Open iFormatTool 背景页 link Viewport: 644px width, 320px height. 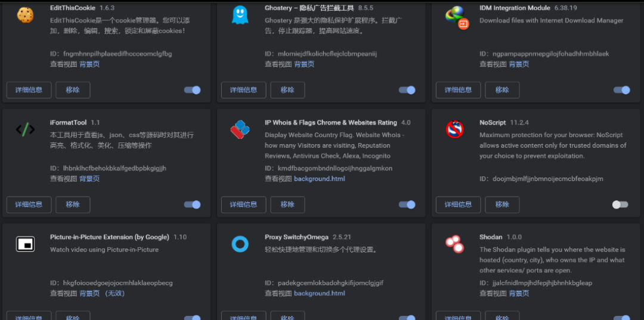tap(89, 178)
